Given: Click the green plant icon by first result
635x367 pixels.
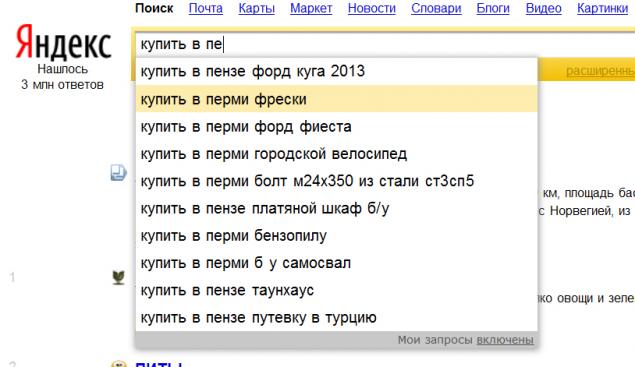Looking at the screenshot, I should pos(118,277).
